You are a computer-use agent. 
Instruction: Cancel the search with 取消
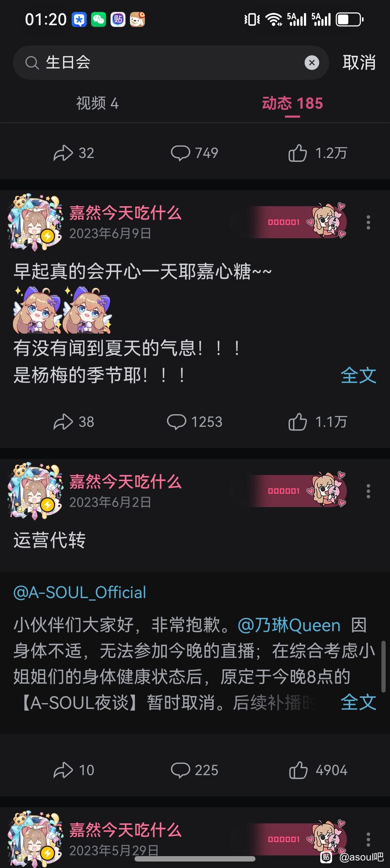359,63
